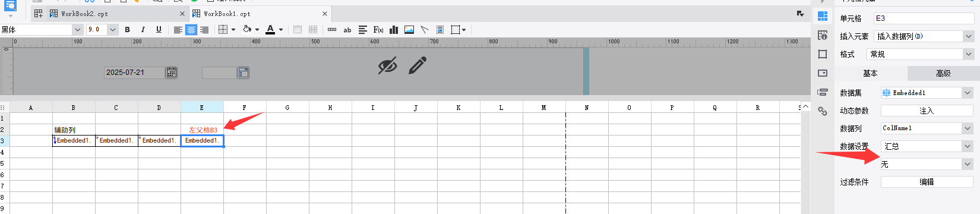Viewport: 980px width, 214px height.
Task: Open cell element panel icon
Action: point(823,16)
